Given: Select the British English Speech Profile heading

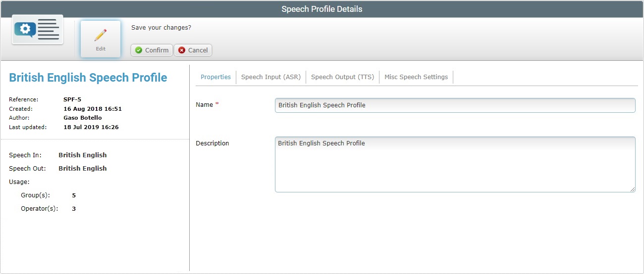Looking at the screenshot, I should tap(88, 78).
